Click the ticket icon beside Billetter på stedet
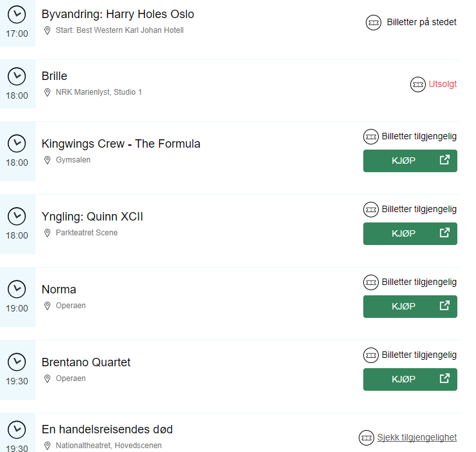 [x=374, y=23]
